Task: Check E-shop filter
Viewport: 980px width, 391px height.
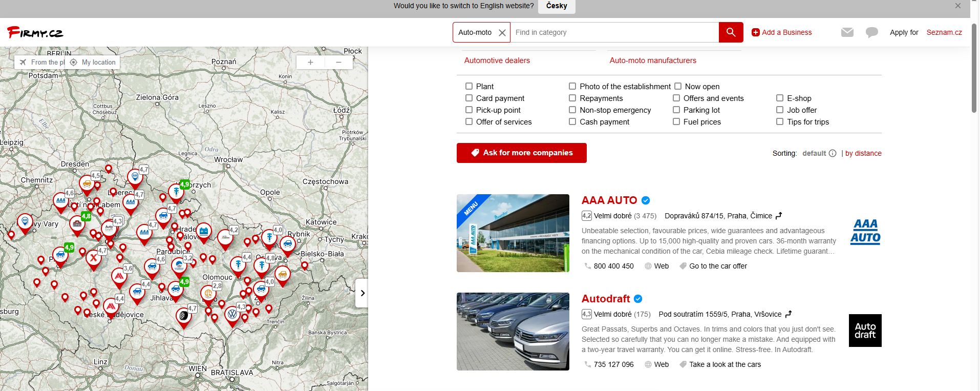Action: pos(780,98)
